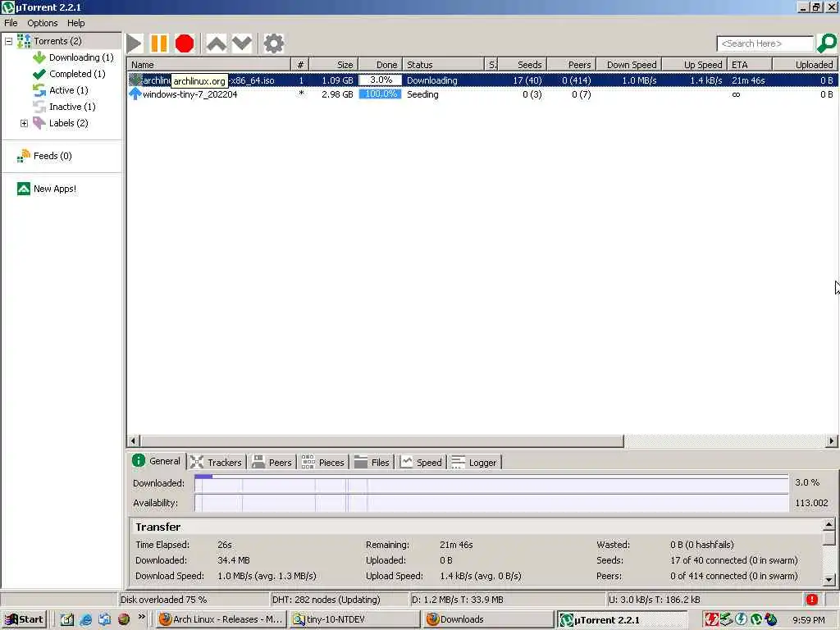
Task: Switch to the Speed tab
Action: [422, 462]
